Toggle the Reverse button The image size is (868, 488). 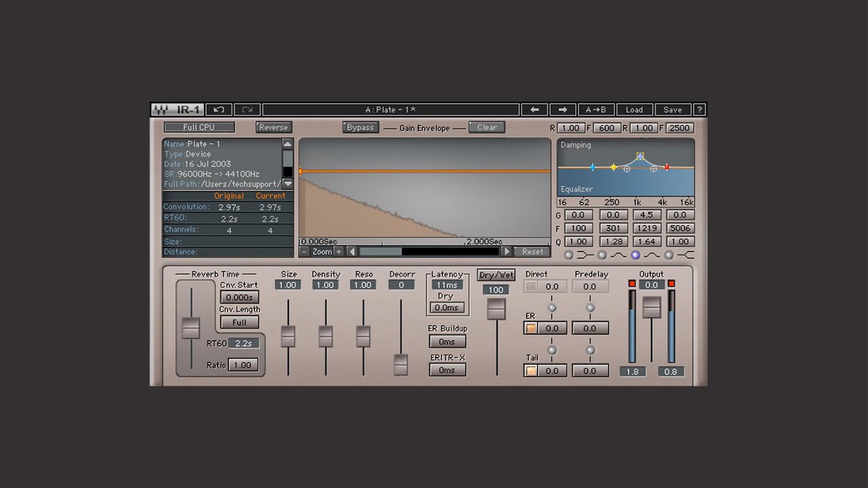click(x=273, y=127)
